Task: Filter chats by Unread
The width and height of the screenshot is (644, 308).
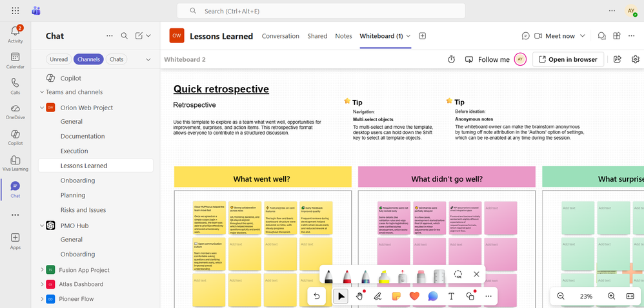Action: click(59, 59)
